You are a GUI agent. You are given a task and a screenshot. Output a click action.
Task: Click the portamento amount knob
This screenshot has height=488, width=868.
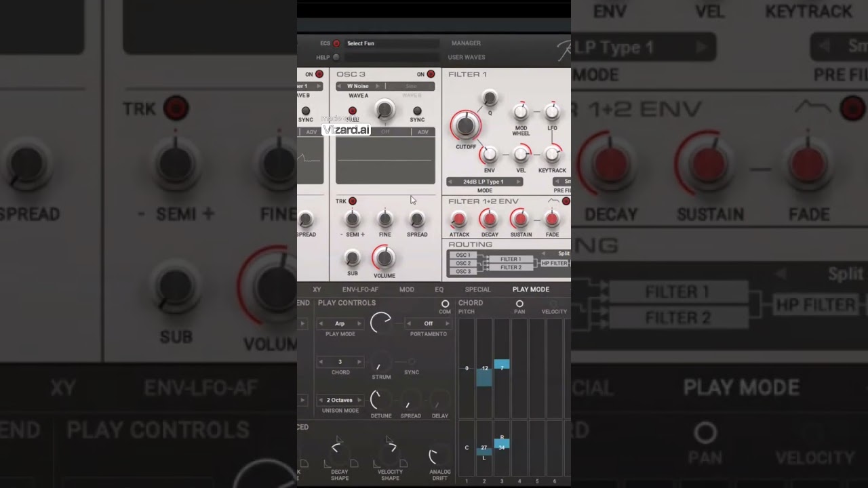pyautogui.click(x=381, y=323)
